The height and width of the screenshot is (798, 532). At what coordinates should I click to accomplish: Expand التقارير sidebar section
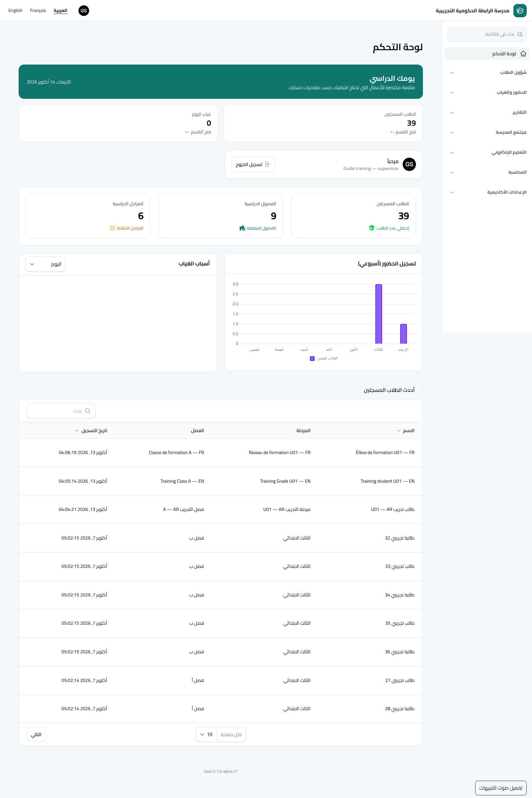click(487, 112)
